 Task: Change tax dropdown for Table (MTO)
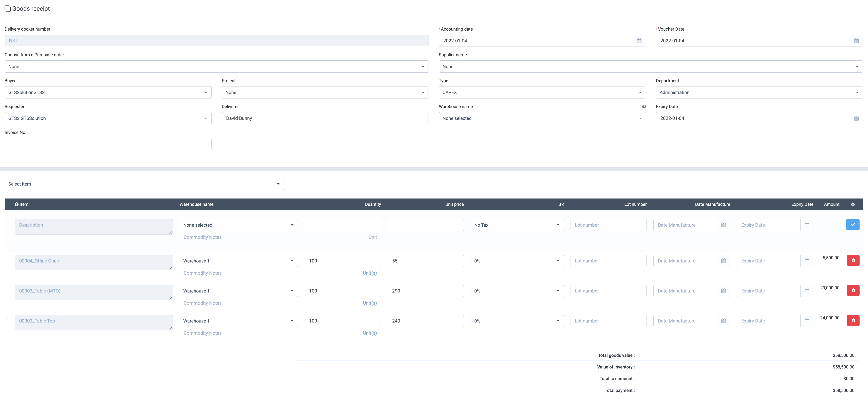(517, 291)
